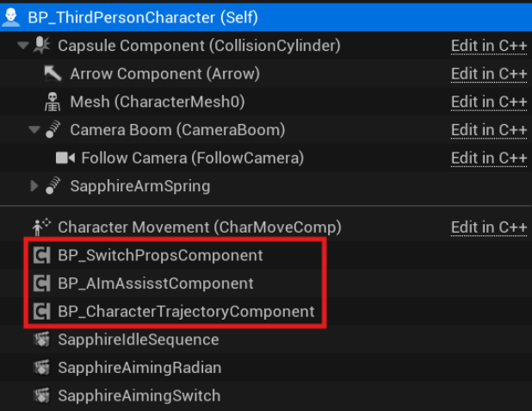
Task: Open Edit in C++ for Capsule Component
Action: [489, 46]
